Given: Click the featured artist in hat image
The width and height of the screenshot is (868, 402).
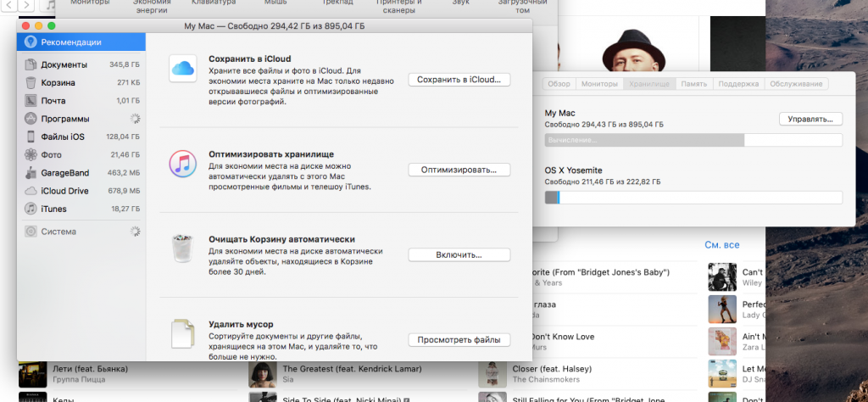Looking at the screenshot, I should (x=632, y=52).
